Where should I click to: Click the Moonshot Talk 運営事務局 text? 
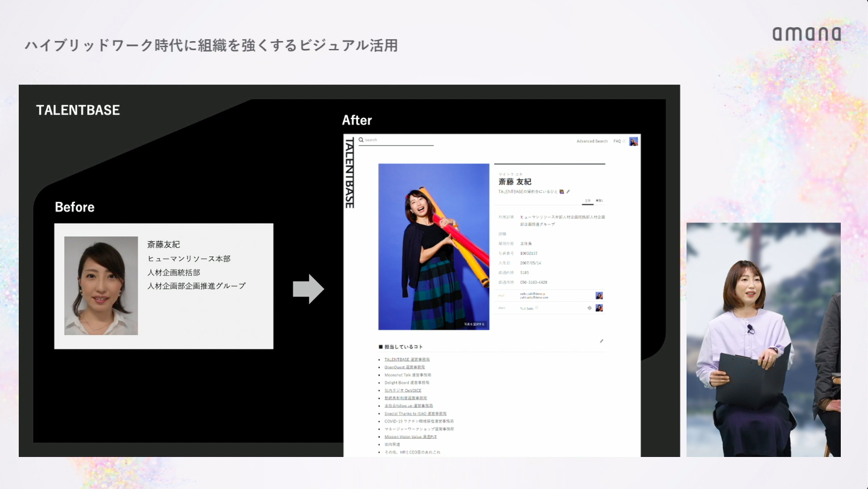(408, 375)
